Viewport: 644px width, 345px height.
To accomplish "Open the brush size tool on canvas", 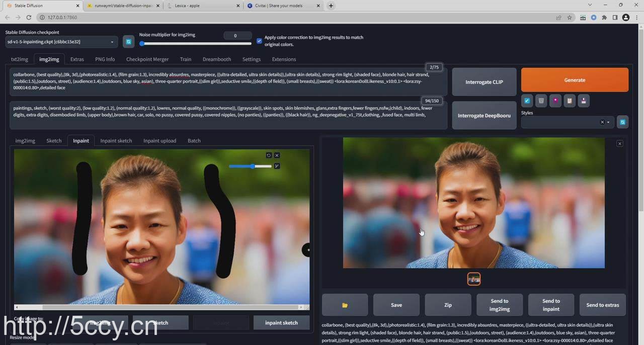I will click(277, 166).
